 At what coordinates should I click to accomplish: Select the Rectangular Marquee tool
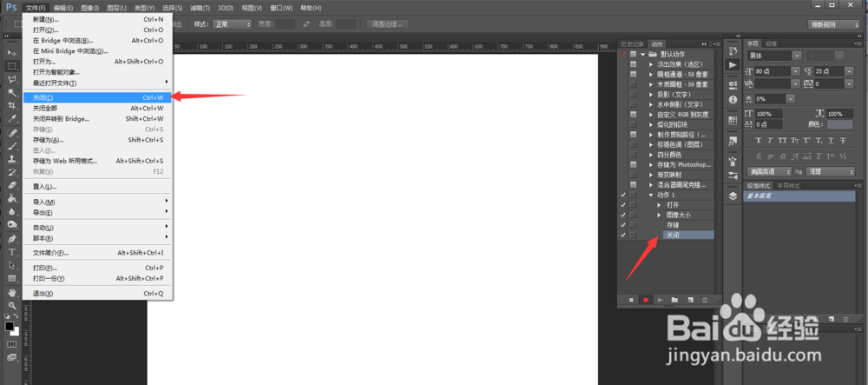pos(11,66)
